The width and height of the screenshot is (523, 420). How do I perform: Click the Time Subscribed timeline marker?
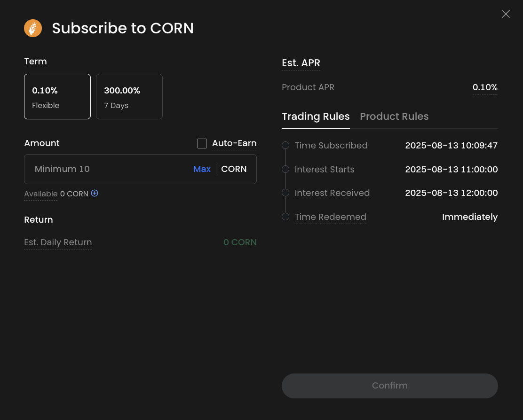(285, 145)
